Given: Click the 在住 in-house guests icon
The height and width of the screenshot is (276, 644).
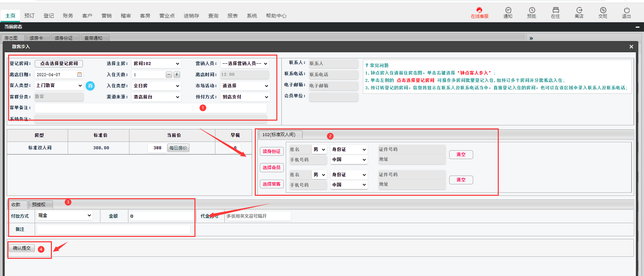Looking at the screenshot, I should pos(555,13).
